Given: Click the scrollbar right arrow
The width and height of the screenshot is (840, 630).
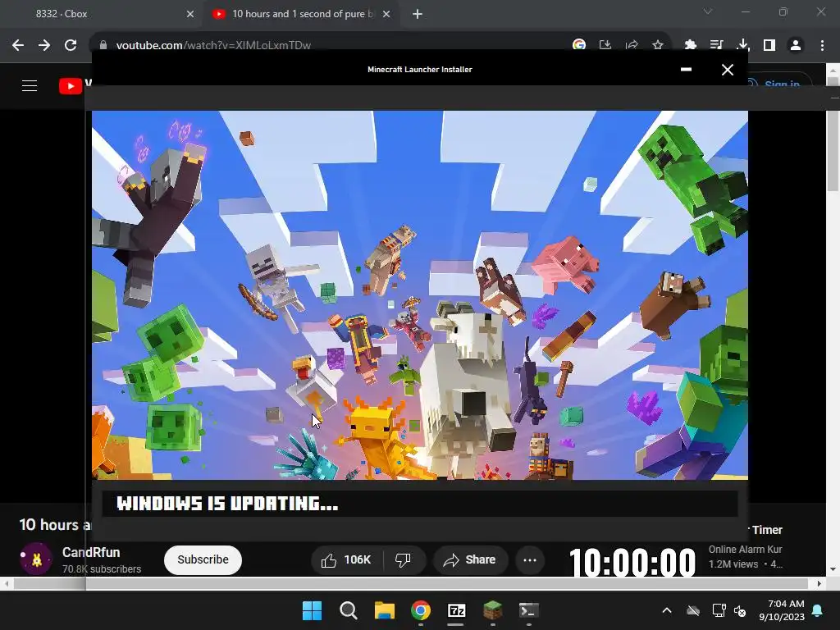Looking at the screenshot, I should click(819, 583).
